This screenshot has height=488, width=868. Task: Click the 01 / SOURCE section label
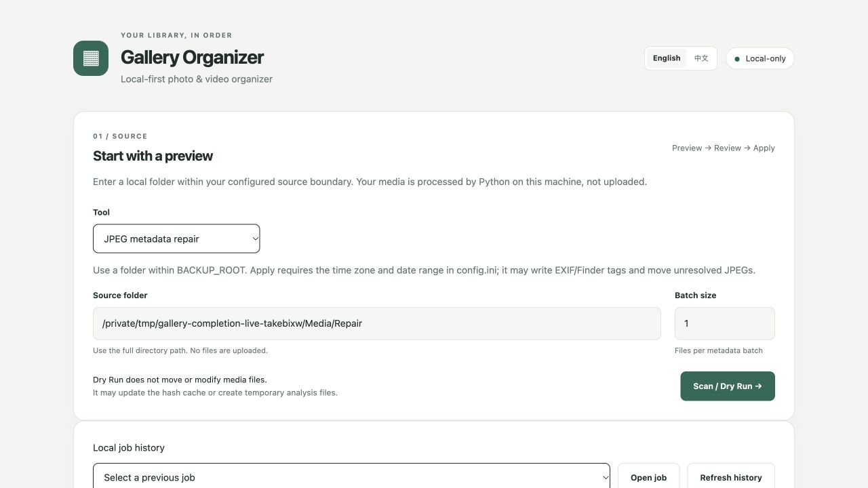pos(120,136)
